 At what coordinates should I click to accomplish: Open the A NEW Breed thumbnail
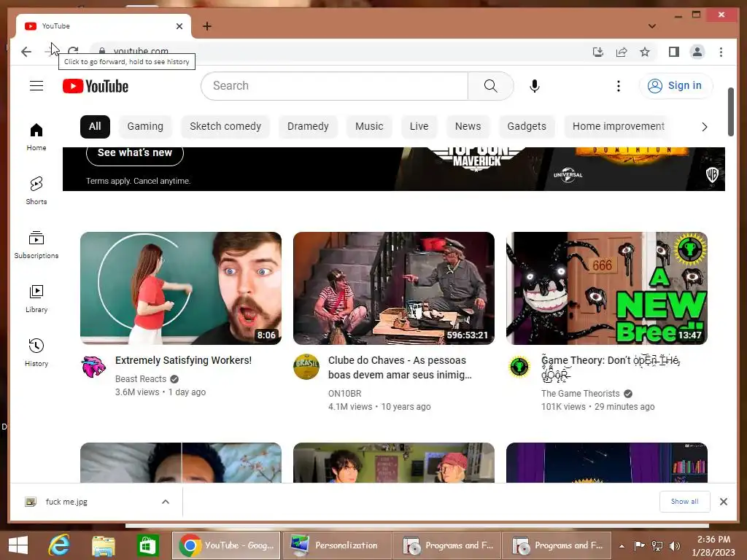[606, 288]
